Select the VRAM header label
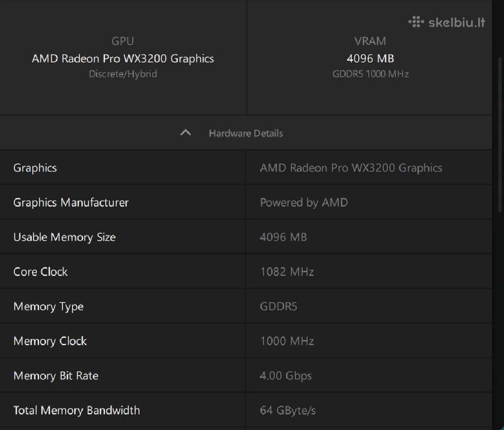Screen dimensions: 504x430 pos(370,41)
